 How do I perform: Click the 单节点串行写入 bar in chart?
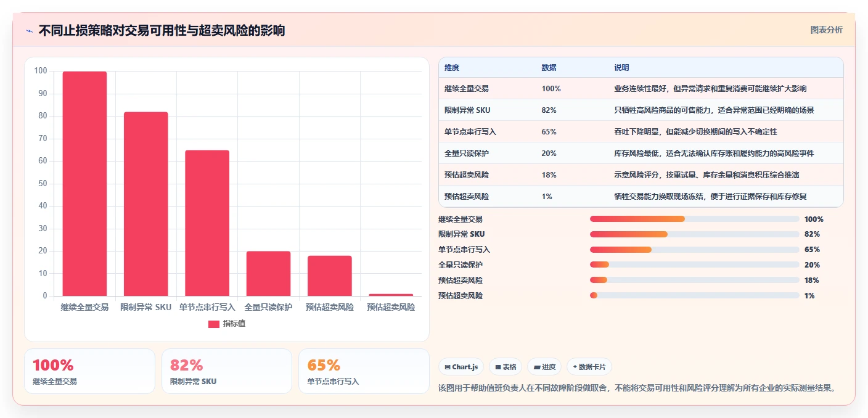tap(207, 223)
